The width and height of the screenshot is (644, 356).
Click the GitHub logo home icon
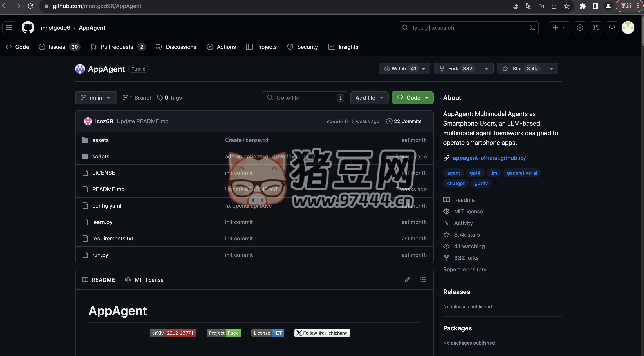(28, 28)
